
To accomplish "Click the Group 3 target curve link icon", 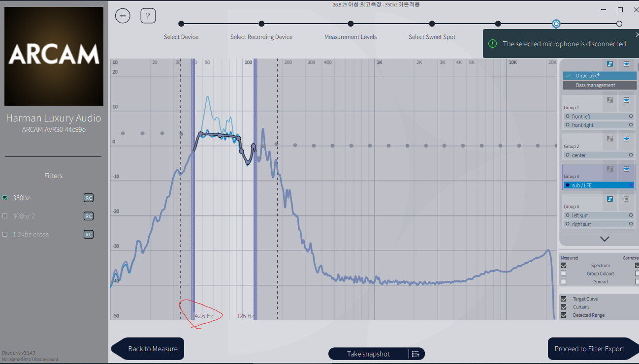I will pyautogui.click(x=610, y=169).
